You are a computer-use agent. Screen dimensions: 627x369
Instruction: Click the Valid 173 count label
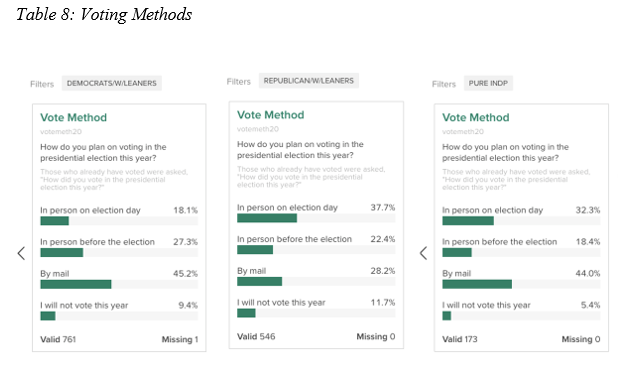pos(460,339)
